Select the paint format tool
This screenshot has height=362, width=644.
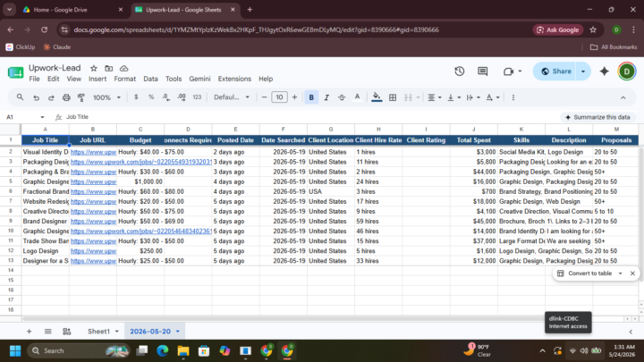81,97
